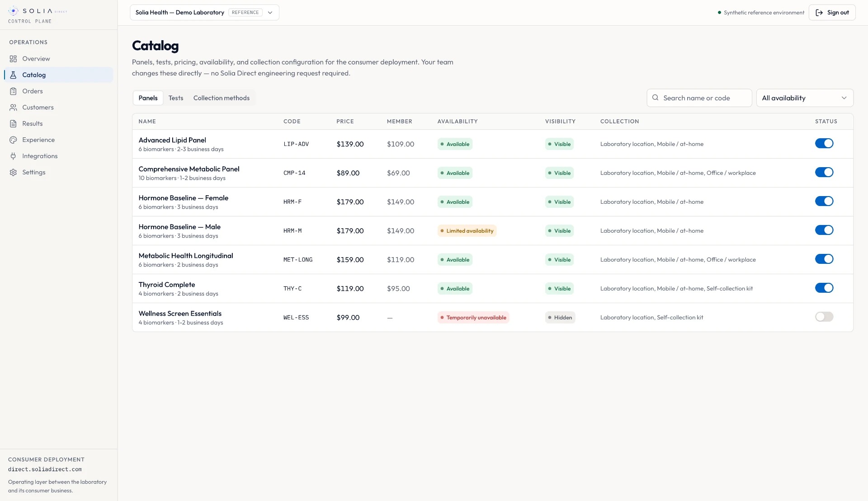Image resolution: width=868 pixels, height=501 pixels.
Task: Click the Availability column header
Action: 458,122
